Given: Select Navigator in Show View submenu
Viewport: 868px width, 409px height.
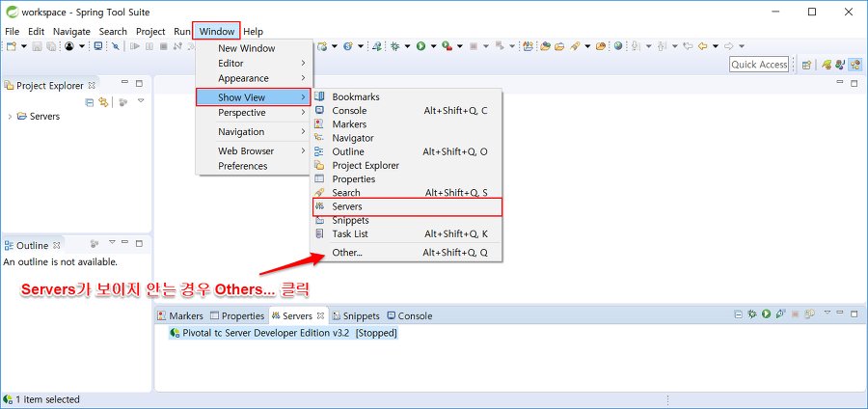Looking at the screenshot, I should click(407, 138).
